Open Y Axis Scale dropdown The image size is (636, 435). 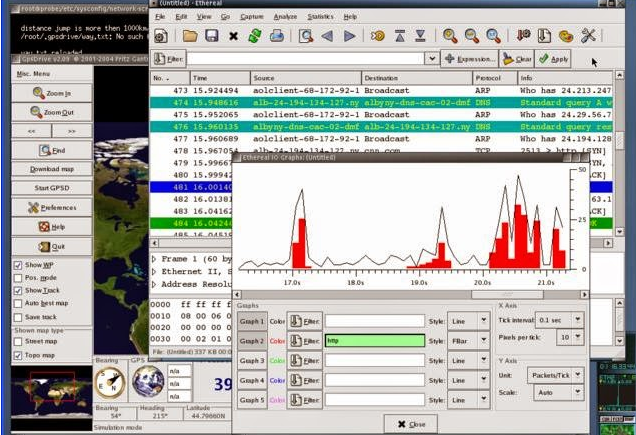(x=558, y=392)
